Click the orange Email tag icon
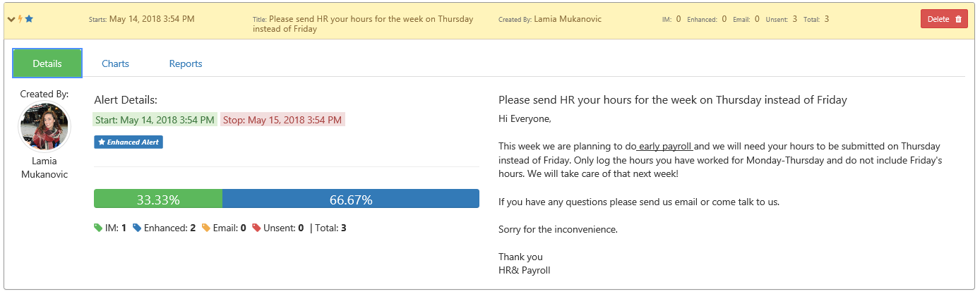 coord(205,228)
